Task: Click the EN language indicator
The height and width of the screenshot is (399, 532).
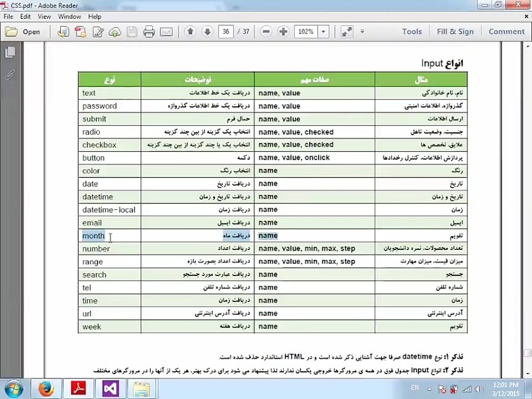Action: 414,388
